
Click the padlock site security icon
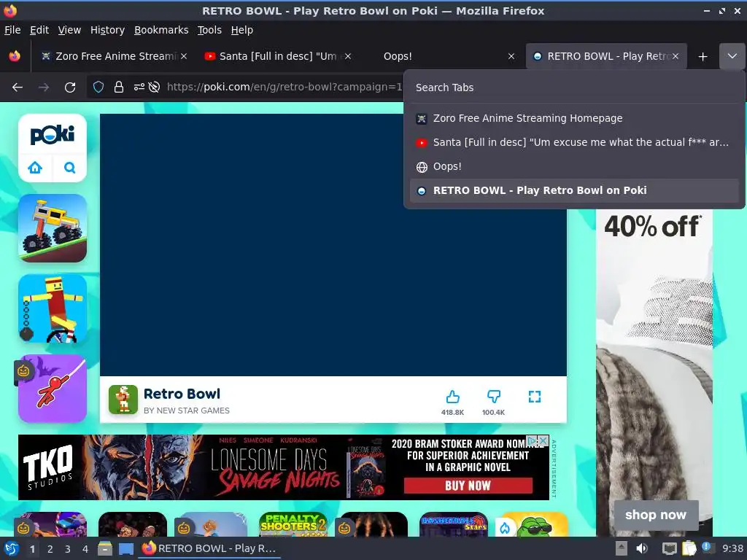119,87
